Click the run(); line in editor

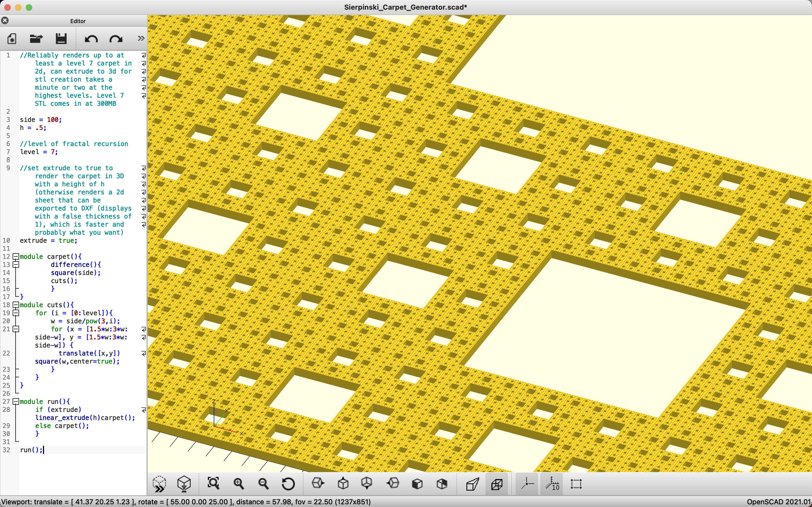(x=31, y=450)
